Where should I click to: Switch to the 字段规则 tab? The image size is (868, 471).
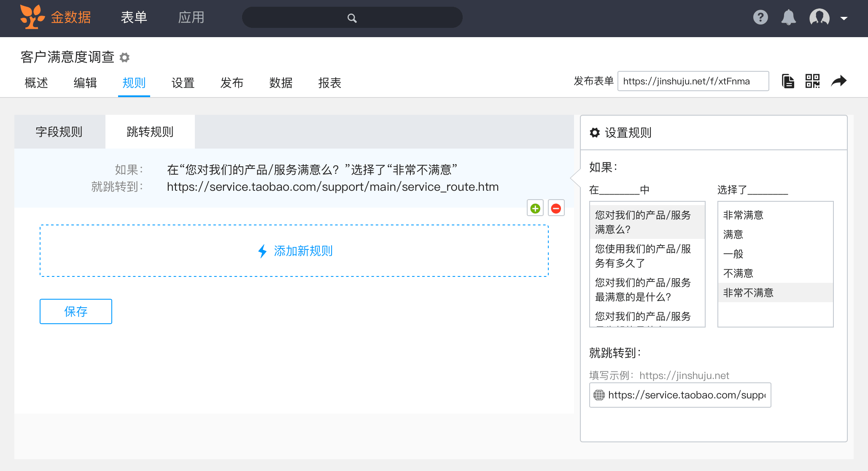click(59, 132)
